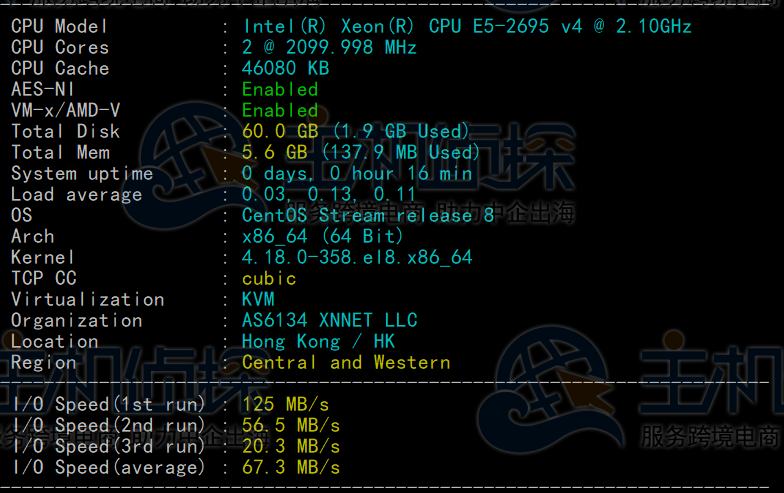
Task: Click the KVM Virtualization value
Action: (258, 300)
